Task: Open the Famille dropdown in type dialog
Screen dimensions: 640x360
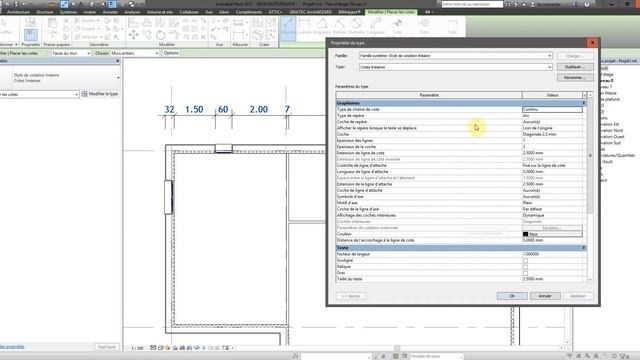Action: coord(549,56)
